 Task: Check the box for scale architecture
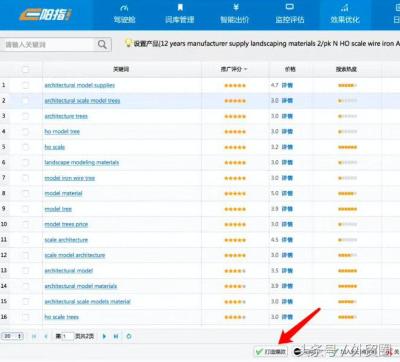pos(25,240)
